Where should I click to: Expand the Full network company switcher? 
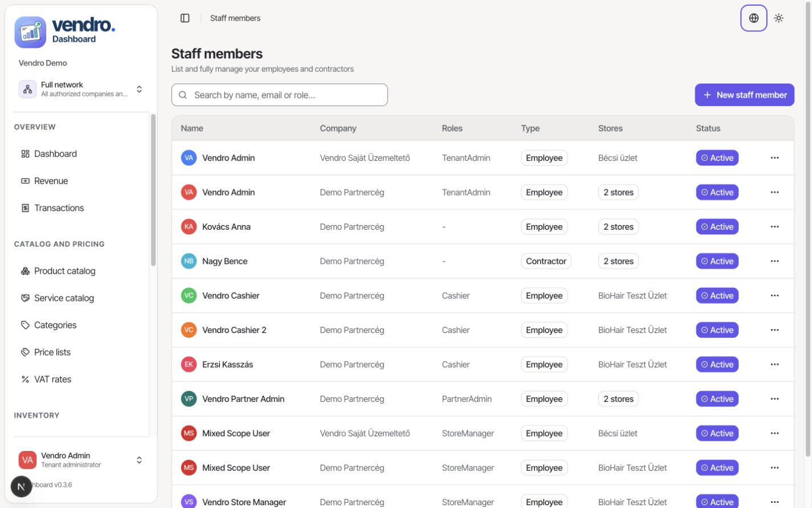point(81,89)
